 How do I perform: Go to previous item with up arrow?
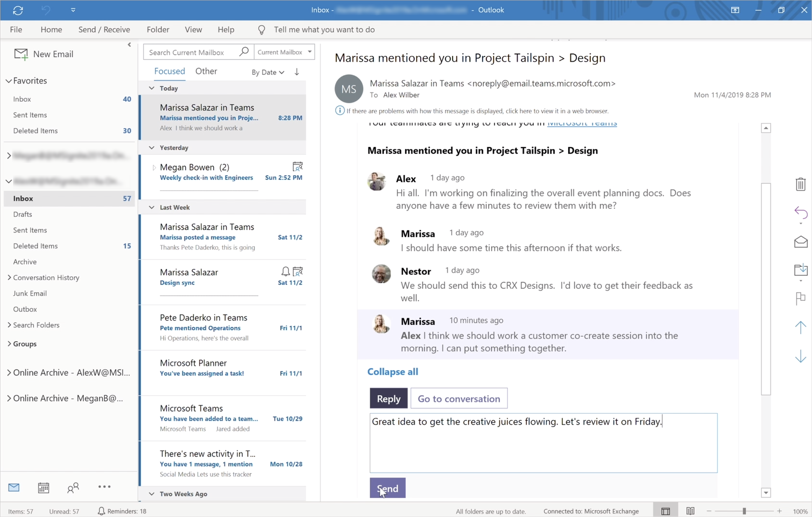pyautogui.click(x=800, y=327)
